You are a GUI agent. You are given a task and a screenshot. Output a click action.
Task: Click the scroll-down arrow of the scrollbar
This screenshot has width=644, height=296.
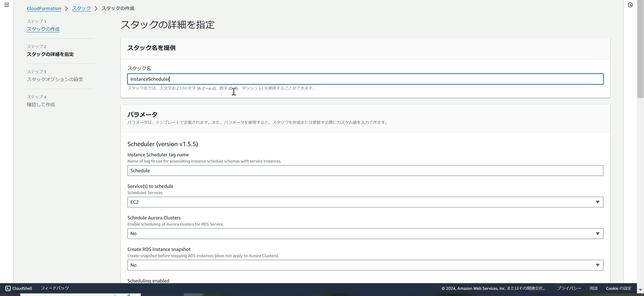tap(640, 289)
